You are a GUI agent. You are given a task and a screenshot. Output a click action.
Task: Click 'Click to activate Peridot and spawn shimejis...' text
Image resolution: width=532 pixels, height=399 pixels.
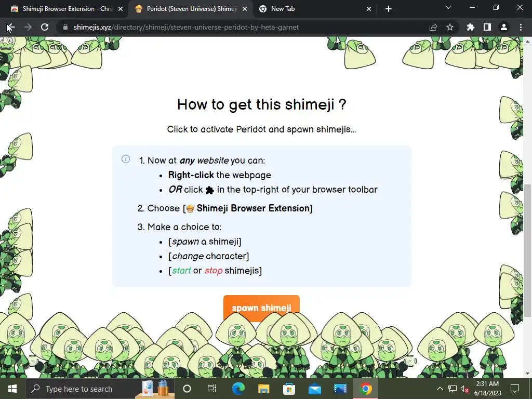click(x=262, y=129)
